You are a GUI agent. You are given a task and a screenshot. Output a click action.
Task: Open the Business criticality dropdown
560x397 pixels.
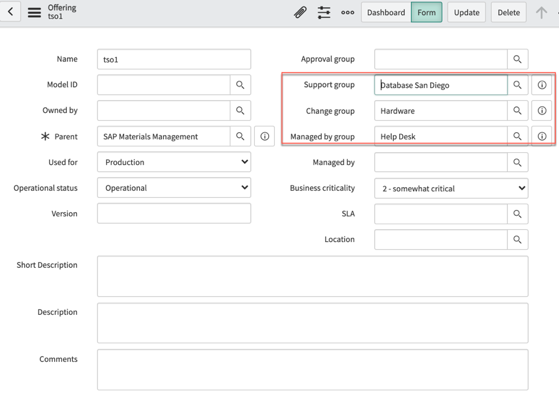[x=451, y=189]
